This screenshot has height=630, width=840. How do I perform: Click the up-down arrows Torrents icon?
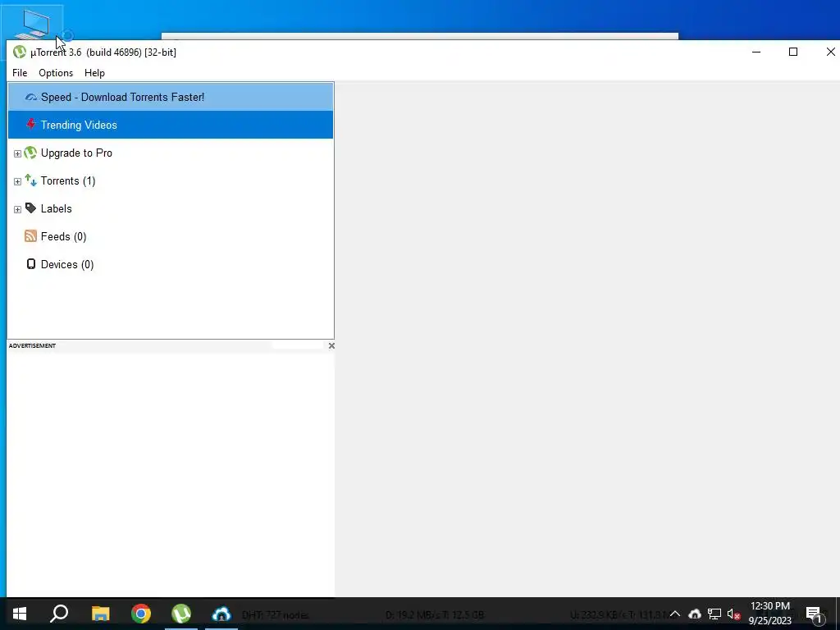pyautogui.click(x=30, y=180)
